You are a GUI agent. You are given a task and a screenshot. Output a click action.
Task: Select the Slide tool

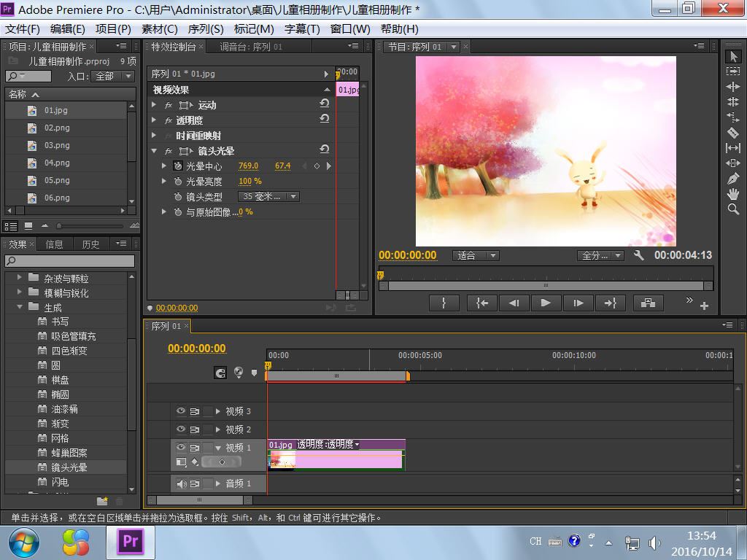point(733,163)
